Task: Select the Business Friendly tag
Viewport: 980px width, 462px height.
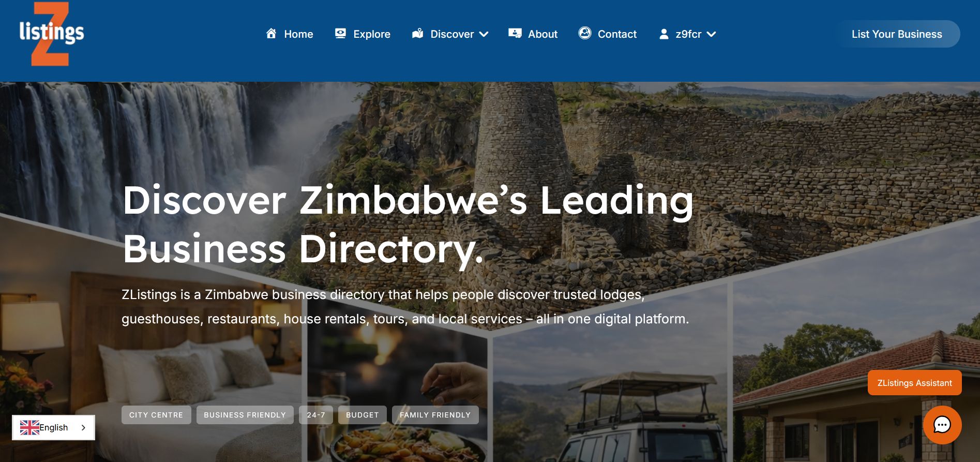Action: [x=245, y=415]
